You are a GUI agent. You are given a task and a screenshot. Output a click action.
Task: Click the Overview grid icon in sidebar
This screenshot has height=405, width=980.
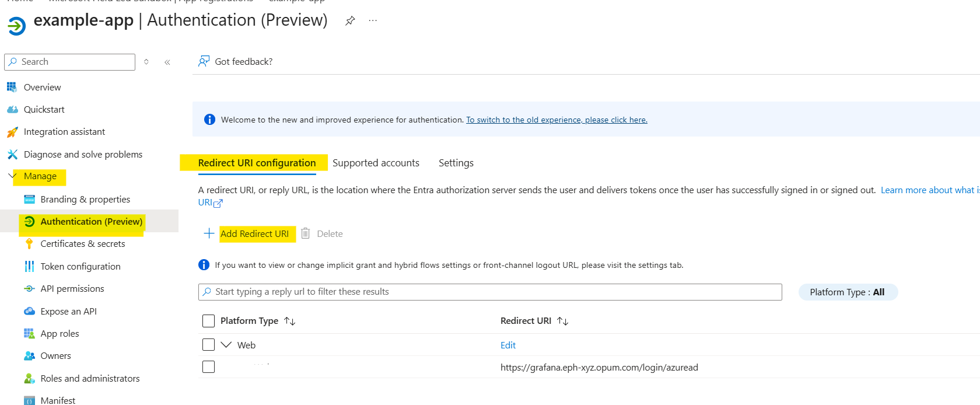(x=12, y=87)
